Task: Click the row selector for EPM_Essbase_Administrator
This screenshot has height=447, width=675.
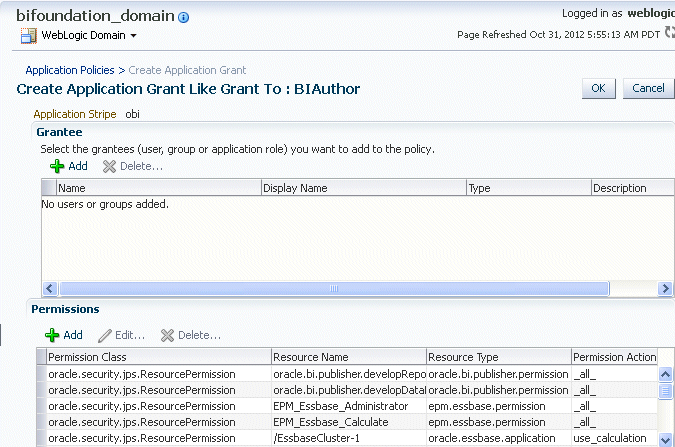Action: coord(42,406)
